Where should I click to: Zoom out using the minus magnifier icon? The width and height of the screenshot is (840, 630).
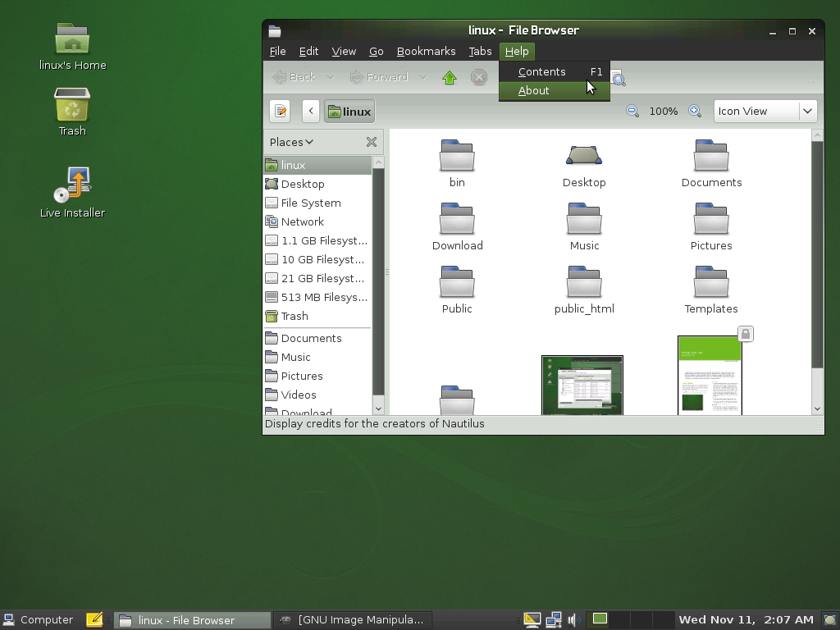point(632,112)
